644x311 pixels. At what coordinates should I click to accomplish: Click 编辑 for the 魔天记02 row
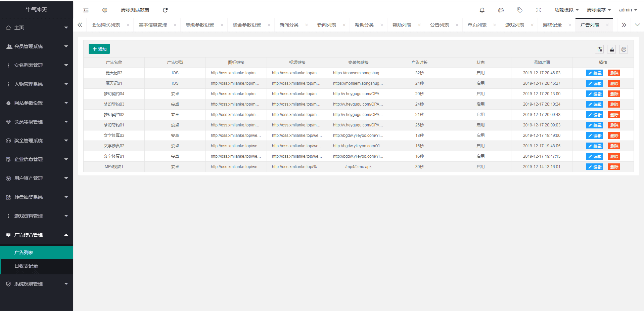pos(594,73)
